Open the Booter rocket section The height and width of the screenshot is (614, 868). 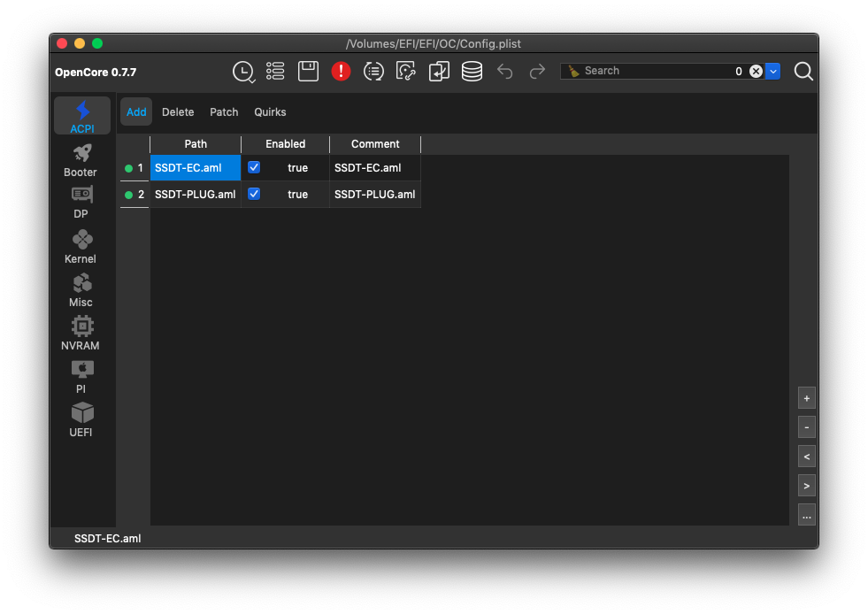click(81, 160)
